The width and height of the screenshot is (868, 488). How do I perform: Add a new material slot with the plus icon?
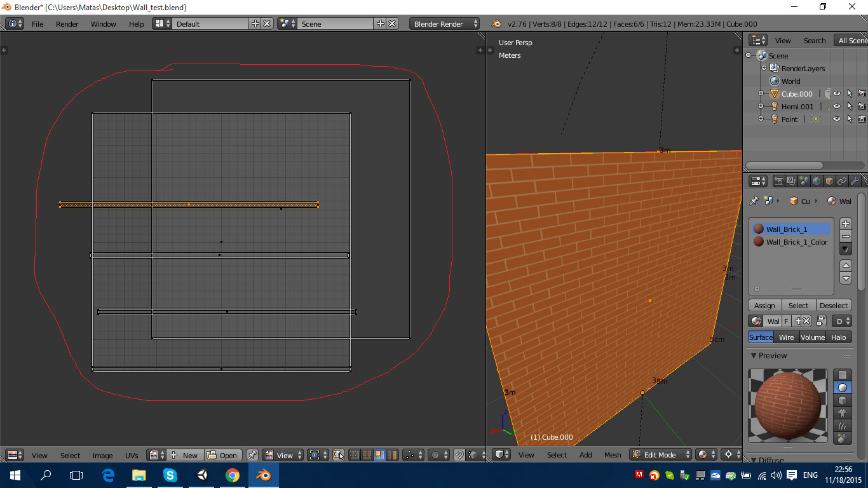click(x=845, y=223)
